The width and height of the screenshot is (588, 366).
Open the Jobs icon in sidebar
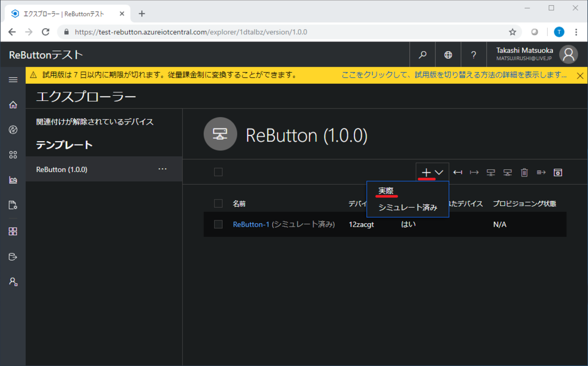click(x=13, y=205)
